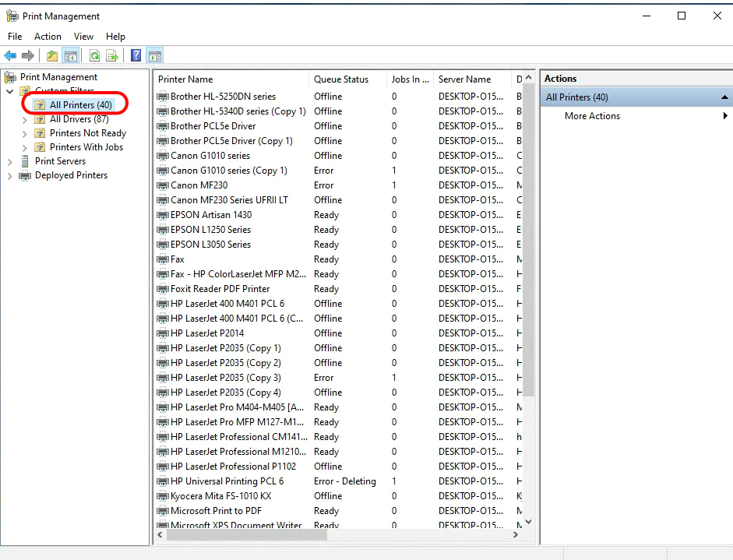This screenshot has width=733, height=560.
Task: Open the File menu
Action: click(x=15, y=37)
